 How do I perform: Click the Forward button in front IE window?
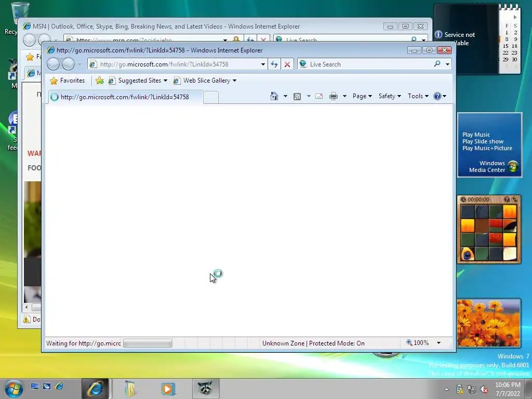(68, 64)
